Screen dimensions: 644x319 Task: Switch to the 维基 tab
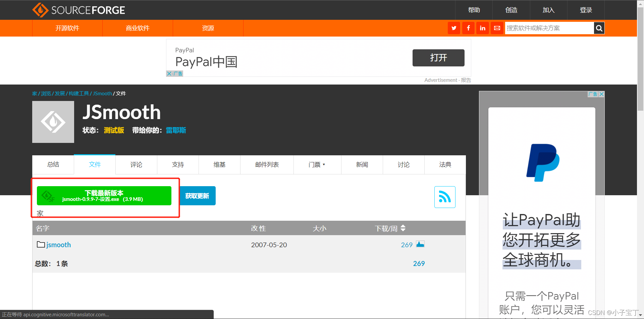pos(219,165)
